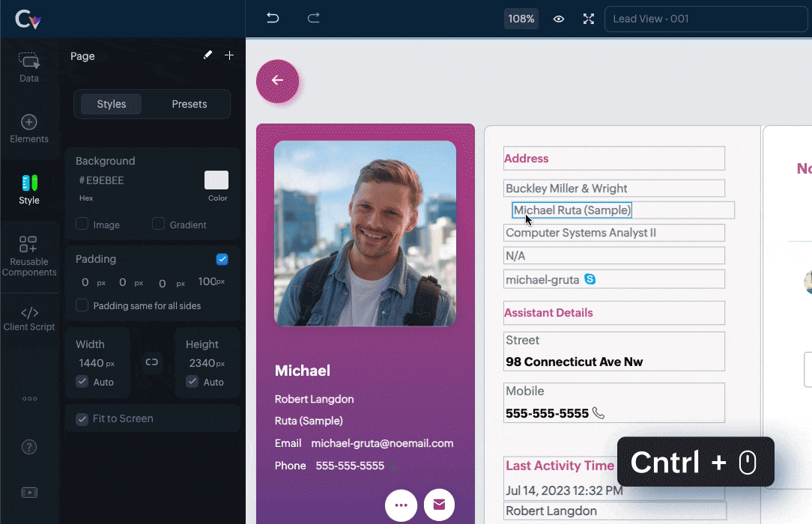The height and width of the screenshot is (524, 812).
Task: Click the pencil edit icon beside Page
Action: [208, 55]
